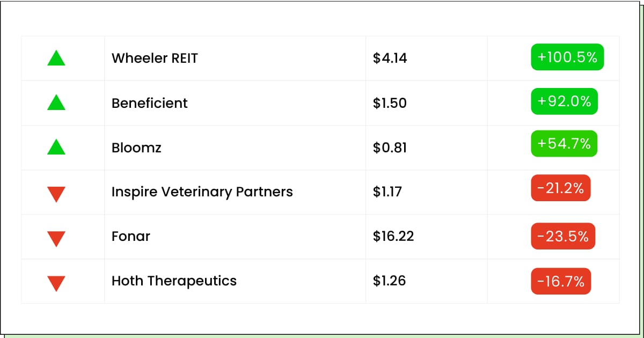Open the Wheeler REIT stock name

click(x=155, y=58)
